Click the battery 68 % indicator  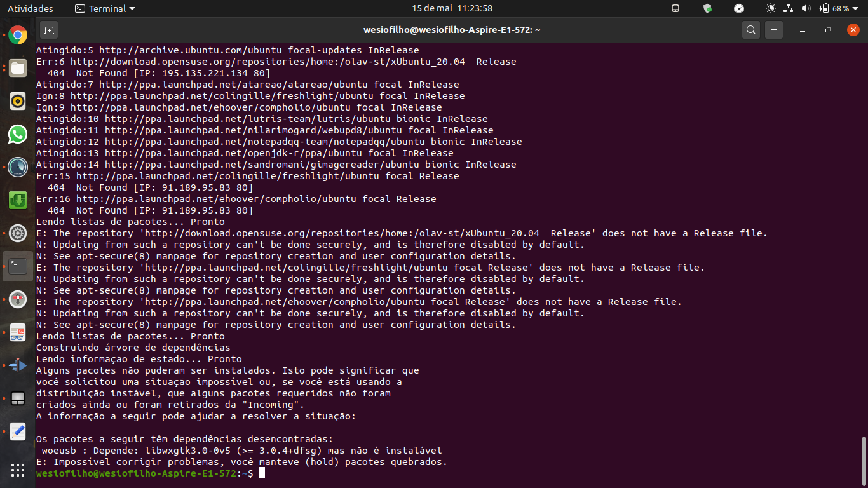(835, 9)
